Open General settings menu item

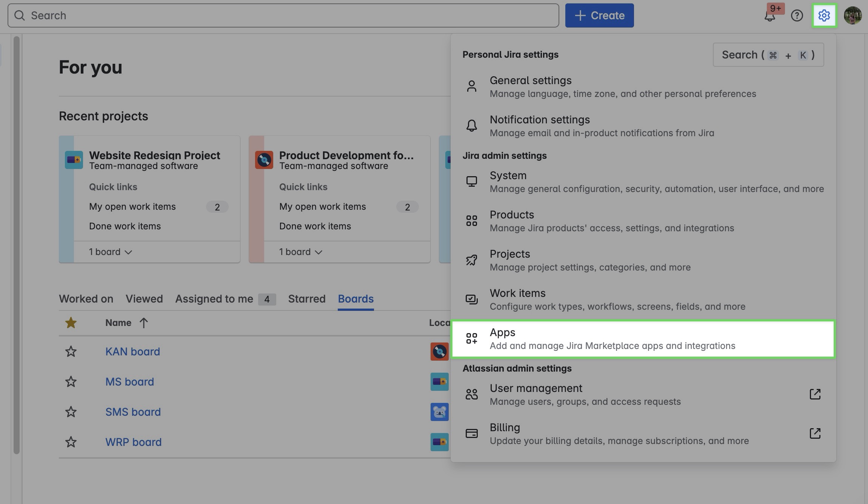click(643, 87)
